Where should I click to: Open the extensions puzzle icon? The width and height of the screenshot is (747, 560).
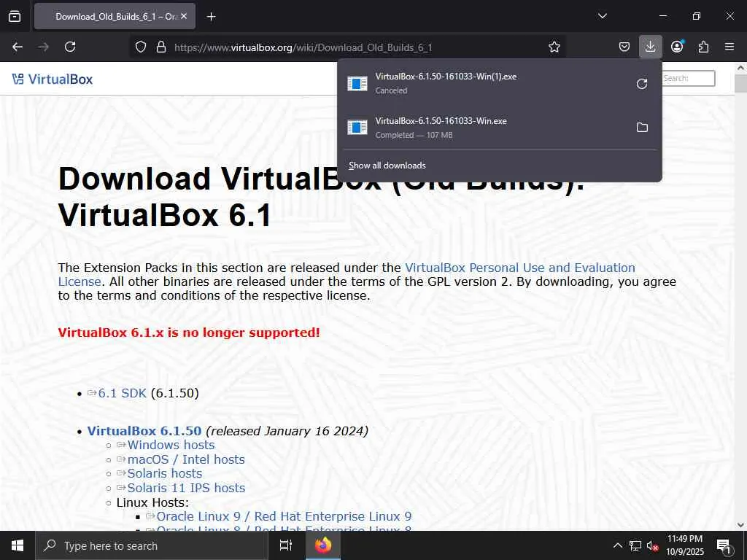coord(703,47)
